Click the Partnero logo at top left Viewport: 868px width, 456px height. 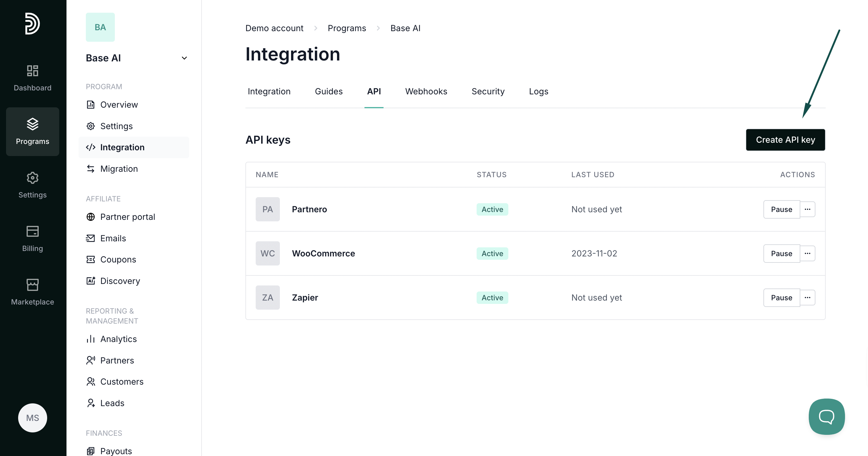coord(32,24)
